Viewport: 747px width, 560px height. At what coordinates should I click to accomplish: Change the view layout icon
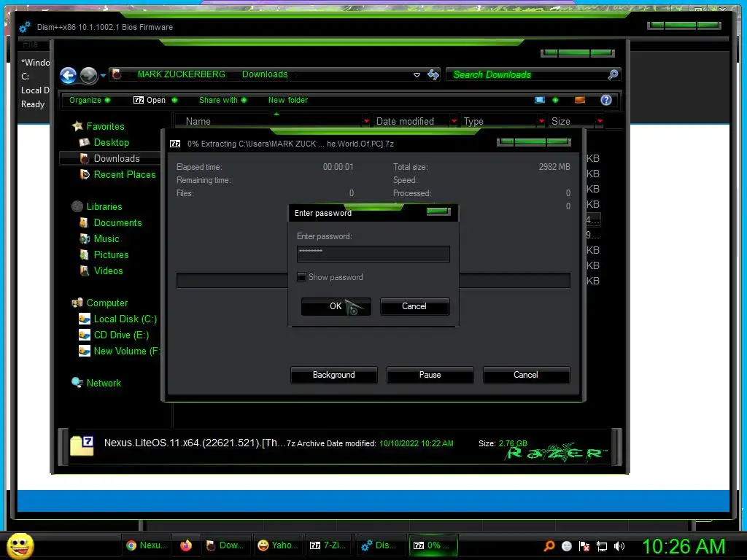(540, 100)
